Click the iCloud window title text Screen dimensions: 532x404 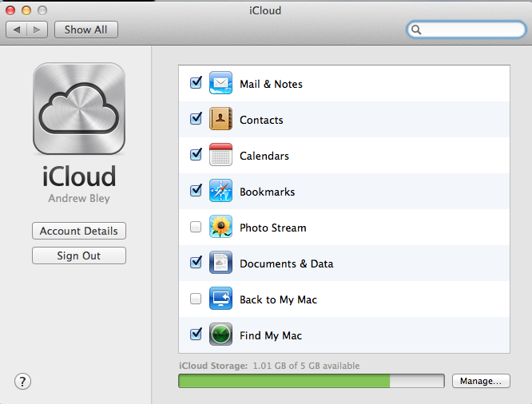point(265,11)
